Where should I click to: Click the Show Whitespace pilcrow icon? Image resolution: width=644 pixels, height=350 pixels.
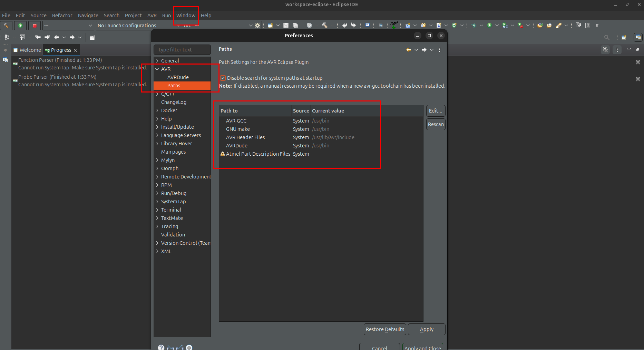click(x=597, y=25)
